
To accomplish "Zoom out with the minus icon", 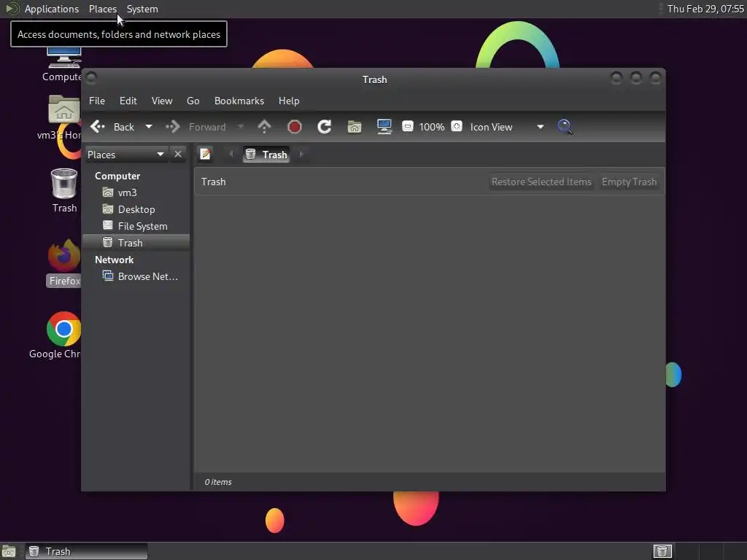I will point(408,126).
